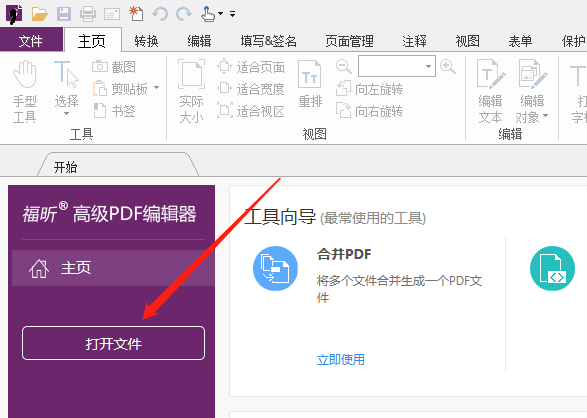
Task: Click 主页 in the purple sidebar
Action: (x=113, y=268)
